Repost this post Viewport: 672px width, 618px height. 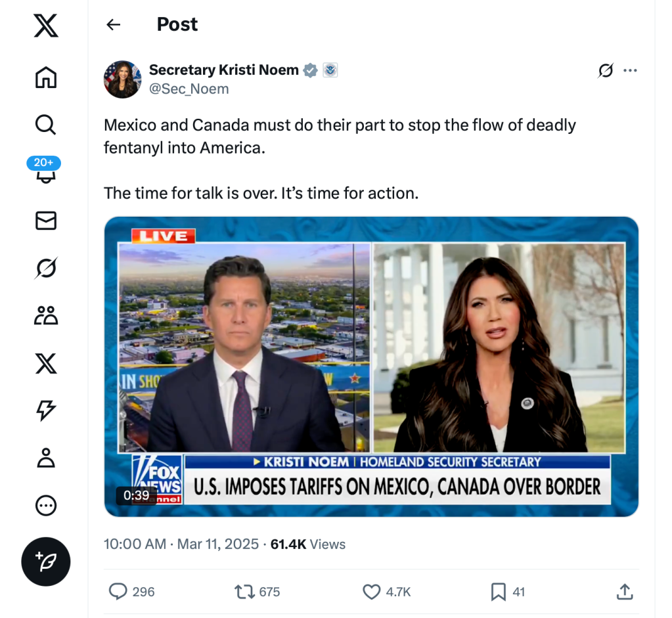pos(245,592)
